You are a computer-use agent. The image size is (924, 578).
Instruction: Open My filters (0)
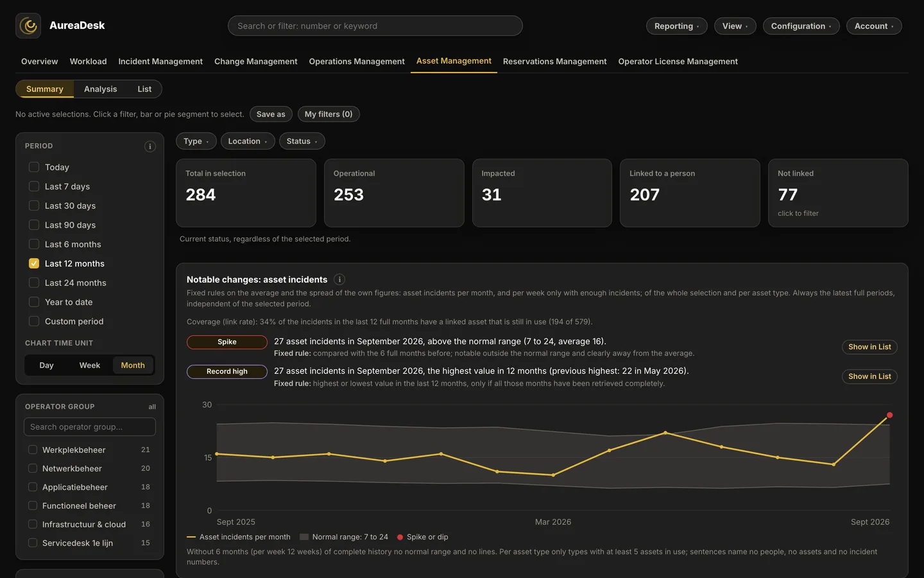click(x=329, y=114)
